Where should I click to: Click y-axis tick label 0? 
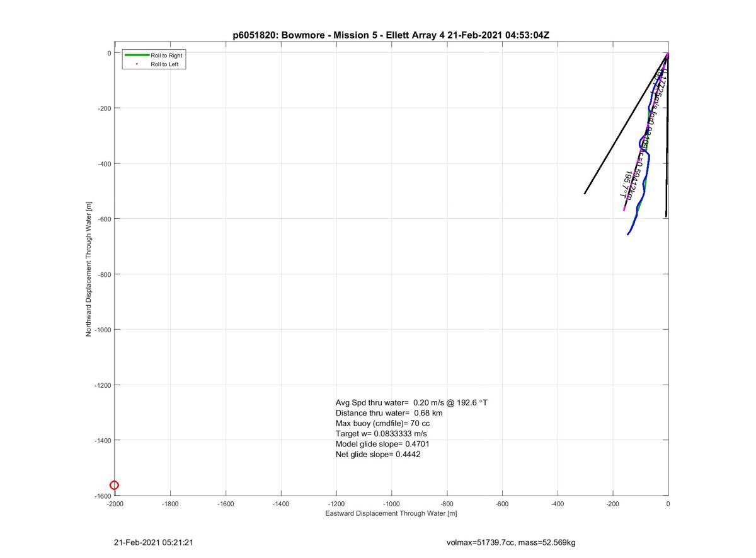(x=109, y=53)
